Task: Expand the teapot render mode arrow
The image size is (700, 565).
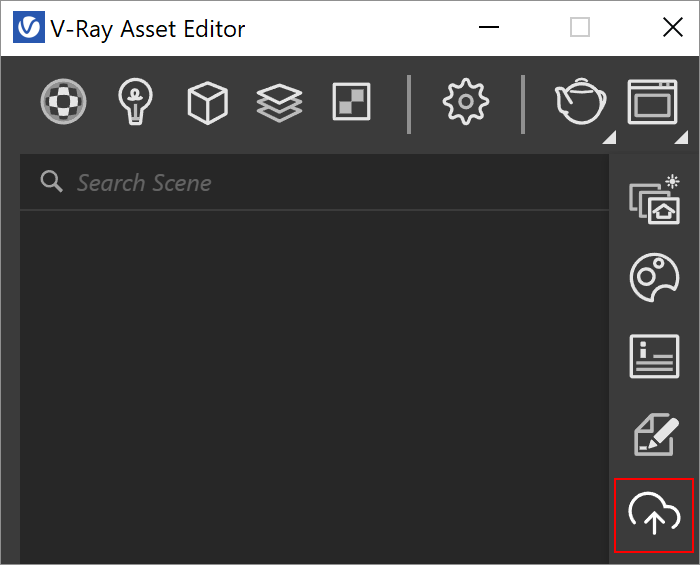Action: tap(610, 138)
